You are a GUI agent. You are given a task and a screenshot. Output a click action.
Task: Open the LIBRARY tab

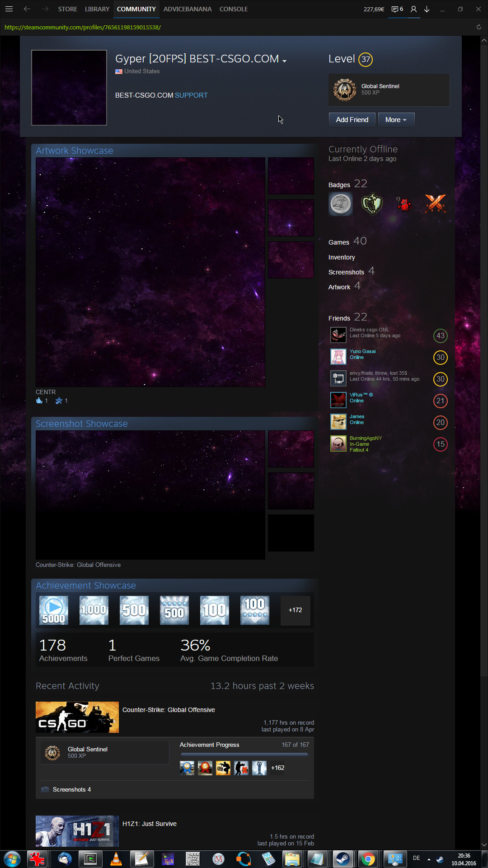pos(97,9)
